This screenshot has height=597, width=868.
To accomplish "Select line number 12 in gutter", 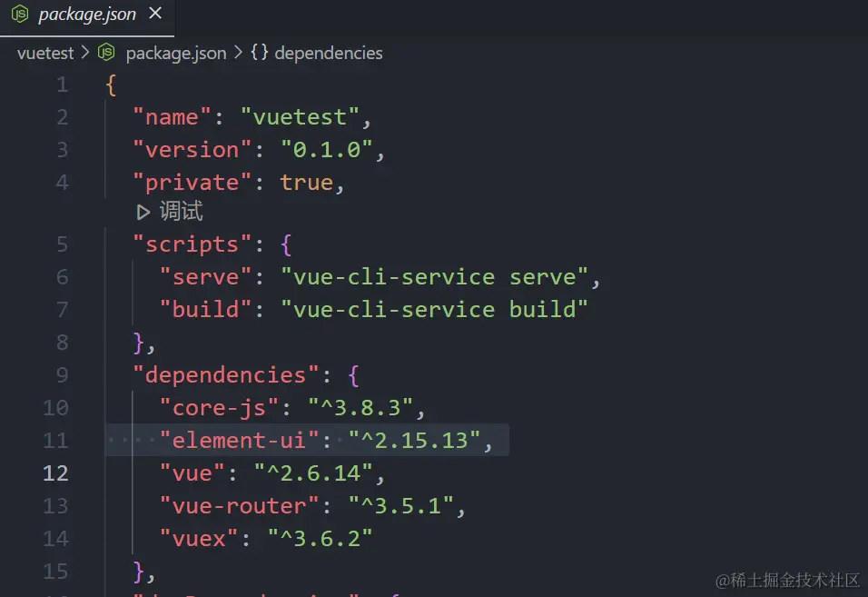I will pos(55,473).
